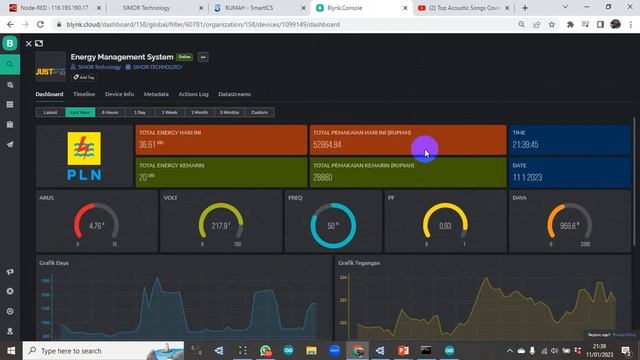Select the 3 Months time range
This screenshot has height=360, width=640.
(x=229, y=112)
